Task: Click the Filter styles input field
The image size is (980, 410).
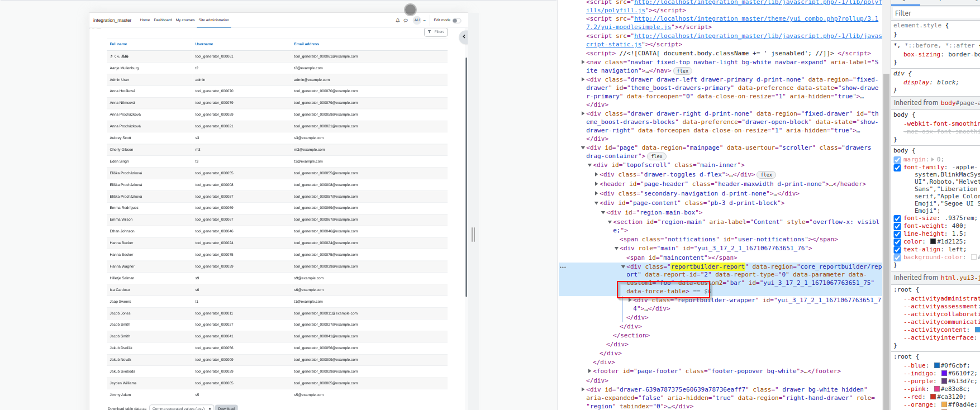Action: coord(936,13)
